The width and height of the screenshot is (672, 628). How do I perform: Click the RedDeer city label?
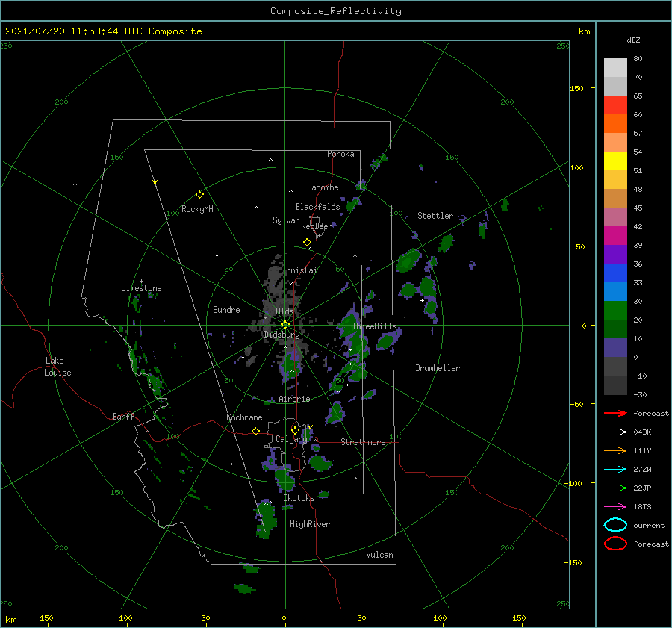pyautogui.click(x=317, y=226)
